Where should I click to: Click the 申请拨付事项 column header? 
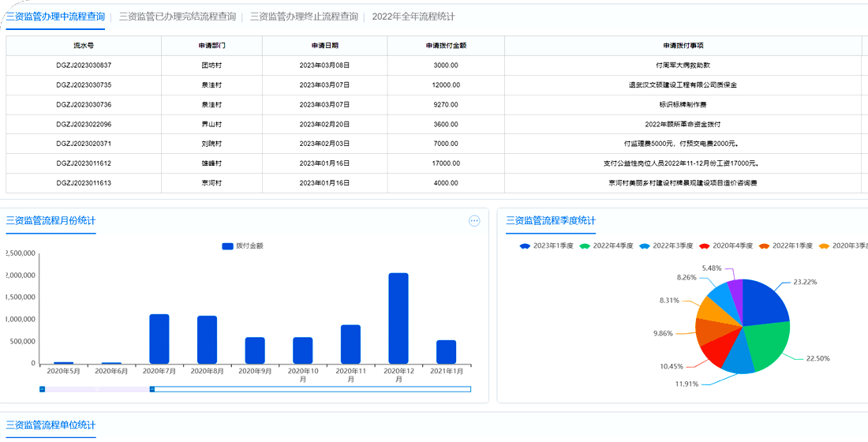(683, 46)
